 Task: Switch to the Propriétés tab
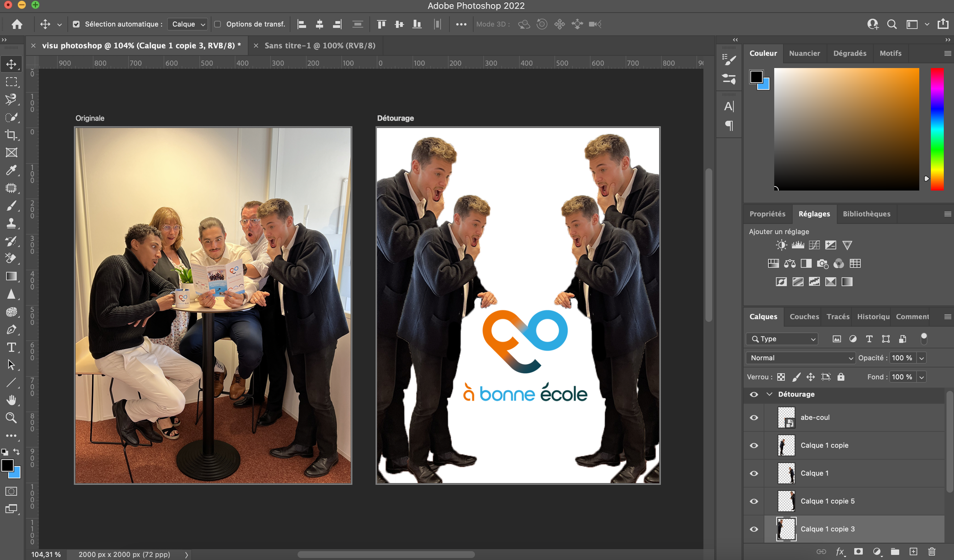[x=767, y=214]
